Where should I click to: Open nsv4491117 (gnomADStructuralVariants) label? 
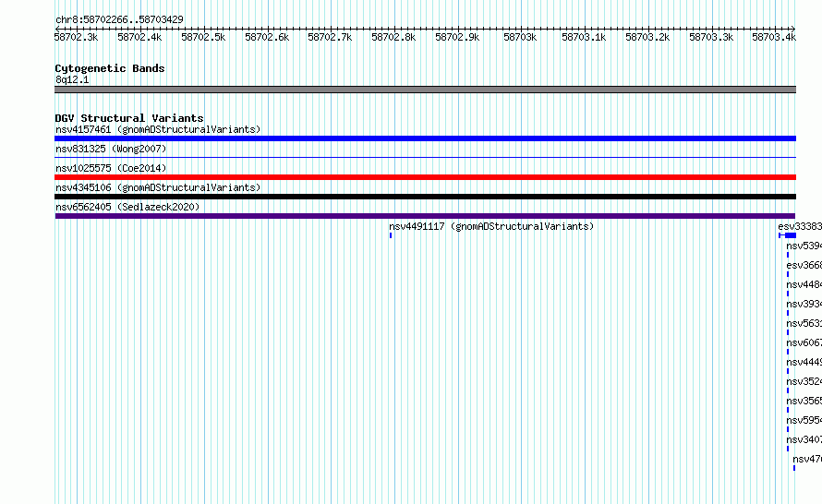pos(491,226)
